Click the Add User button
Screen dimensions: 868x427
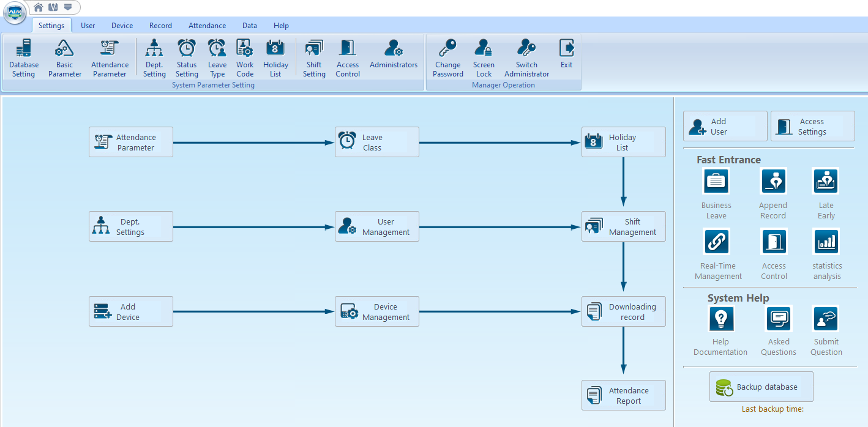coord(725,127)
